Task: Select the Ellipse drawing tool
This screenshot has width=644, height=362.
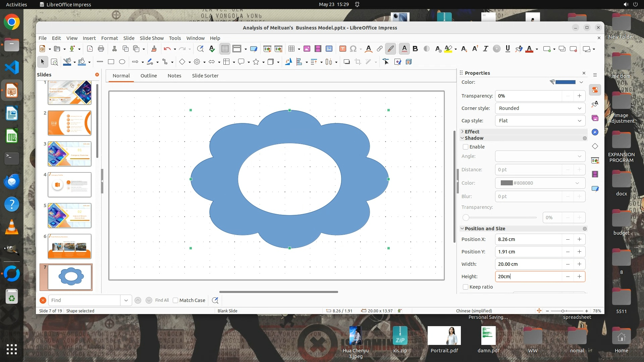Action: pos(122,62)
